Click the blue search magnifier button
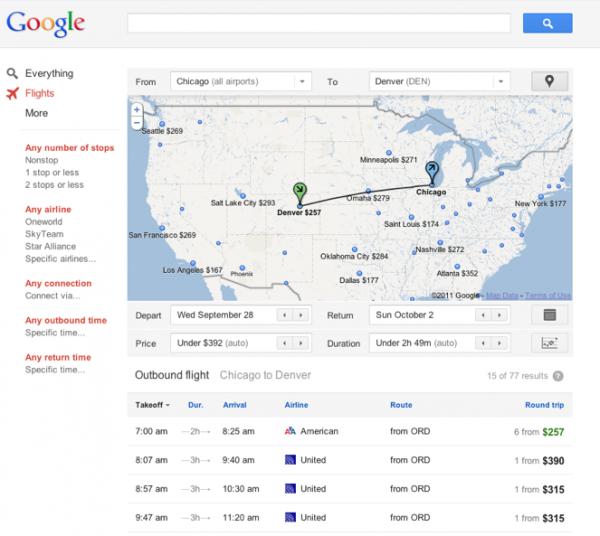Viewport: 600px width, 536px height. [x=547, y=23]
